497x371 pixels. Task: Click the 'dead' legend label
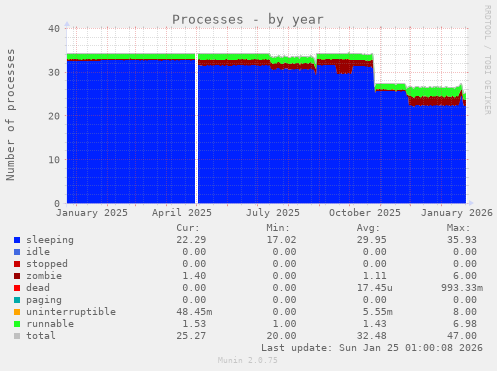(38, 288)
